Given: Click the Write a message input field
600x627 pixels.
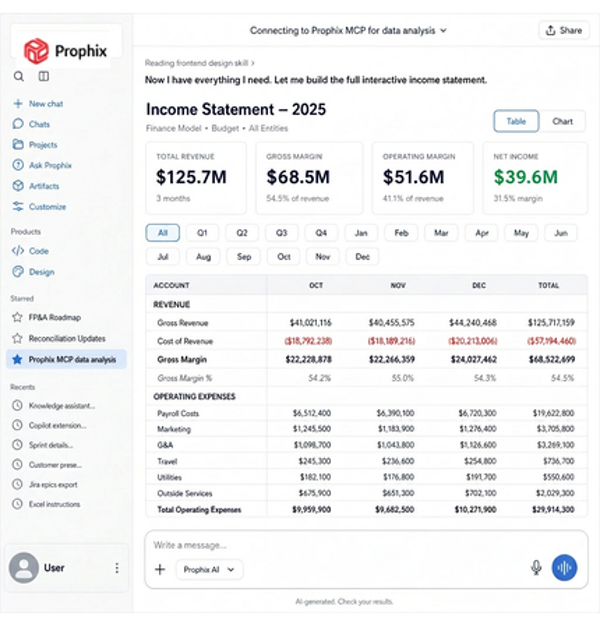Looking at the screenshot, I should pyautogui.click(x=366, y=545).
